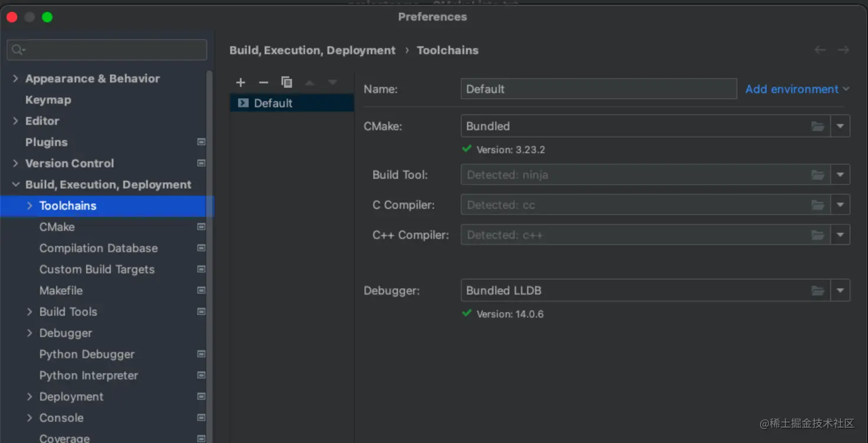The width and height of the screenshot is (868, 443).
Task: Open the CMake dropdown arrow
Action: (x=840, y=126)
